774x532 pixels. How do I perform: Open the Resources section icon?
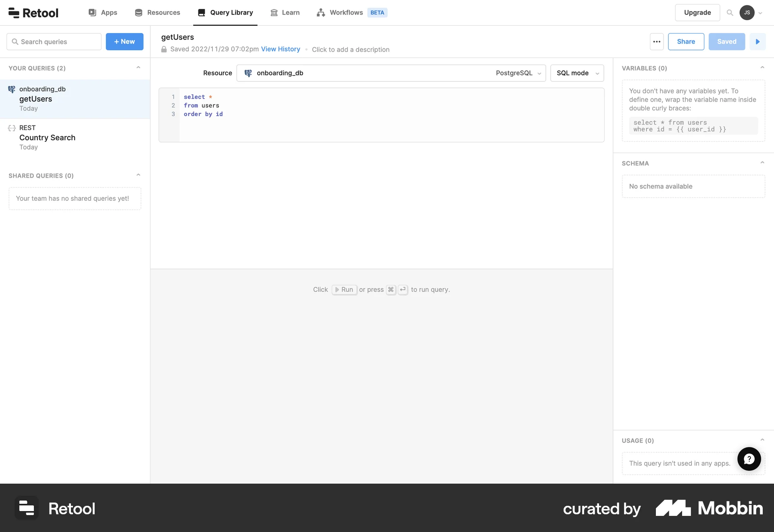(139, 12)
